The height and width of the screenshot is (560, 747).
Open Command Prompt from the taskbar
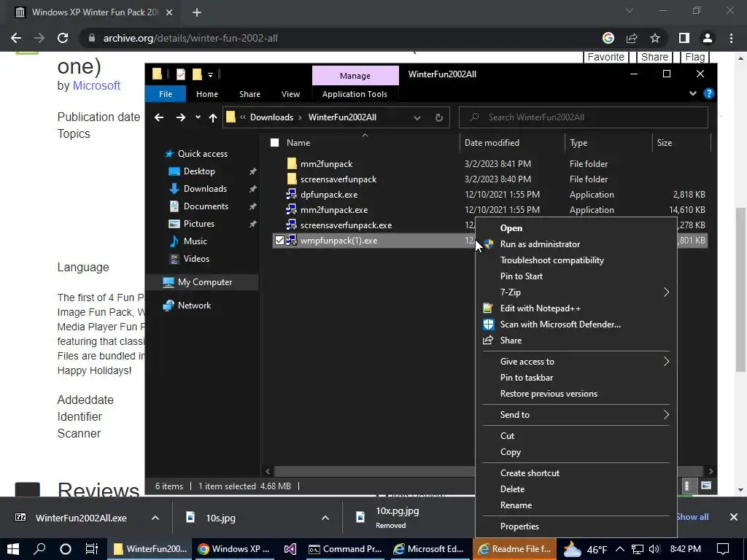coord(345,549)
